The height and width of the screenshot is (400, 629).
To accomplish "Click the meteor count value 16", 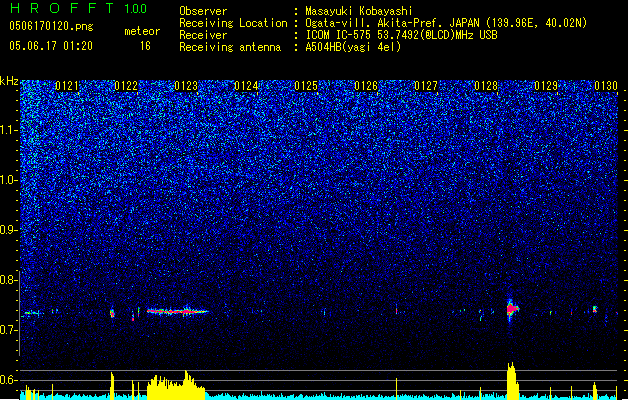I will (x=145, y=46).
